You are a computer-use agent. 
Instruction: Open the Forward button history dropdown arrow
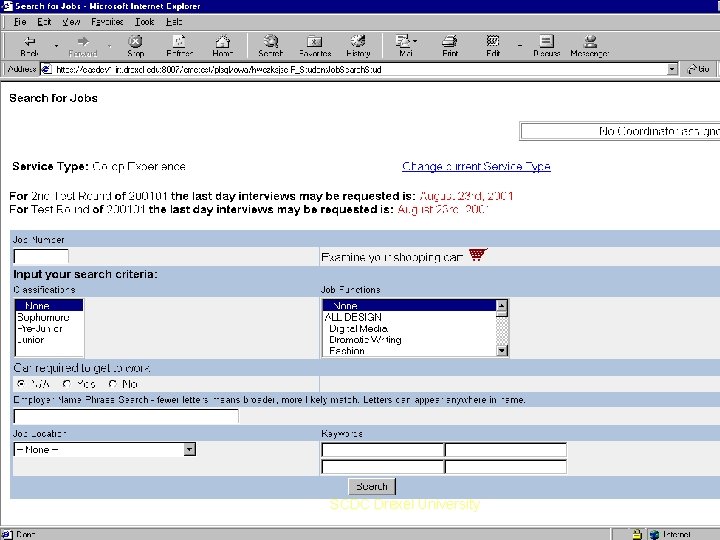pos(109,46)
